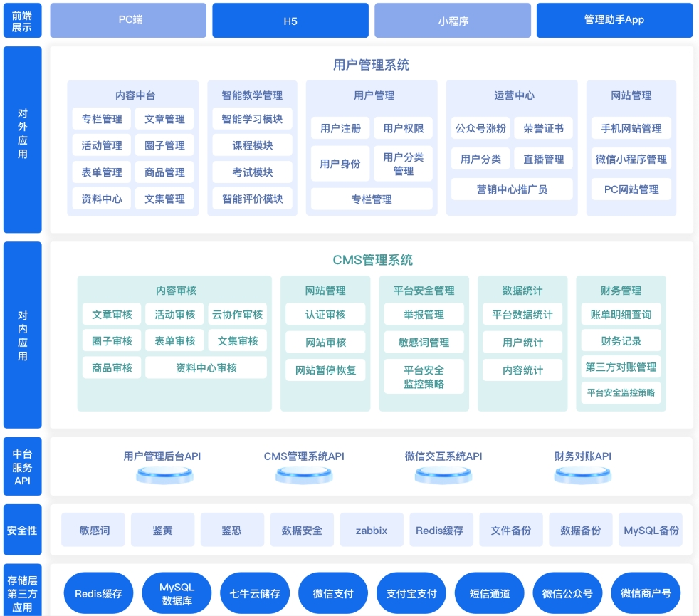Viewport: 699px width, 616px height.
Task: Click the 专栏管理 button in 内容中台
Action: pyautogui.click(x=102, y=119)
